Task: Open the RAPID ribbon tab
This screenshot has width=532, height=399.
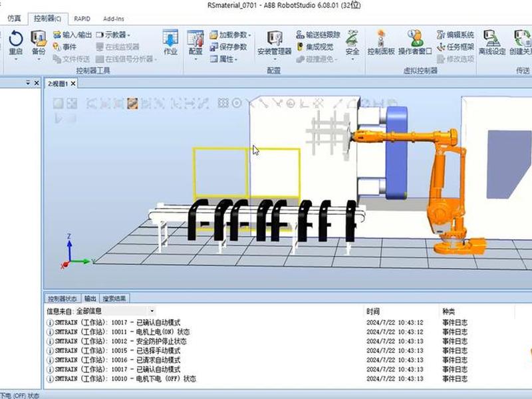Action: click(82, 19)
